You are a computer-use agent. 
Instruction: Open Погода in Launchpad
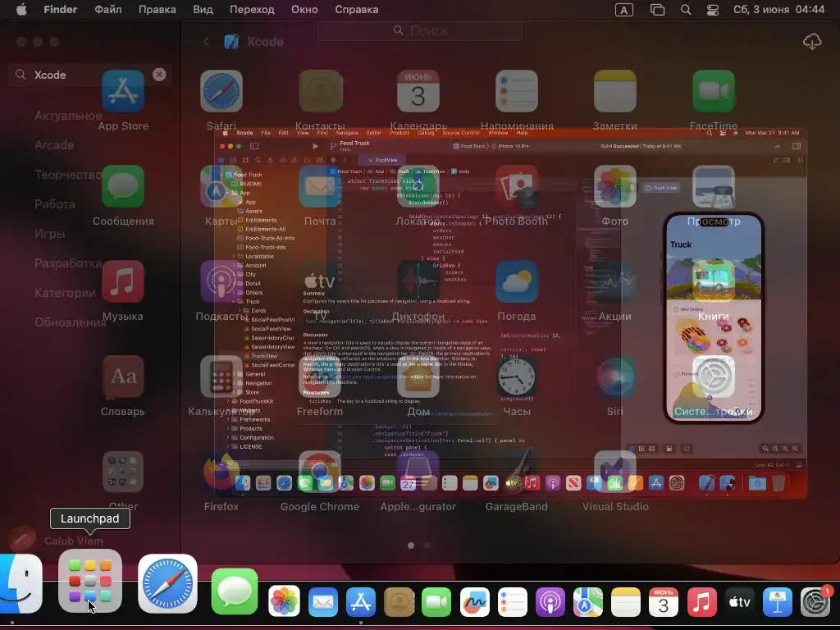(517, 282)
